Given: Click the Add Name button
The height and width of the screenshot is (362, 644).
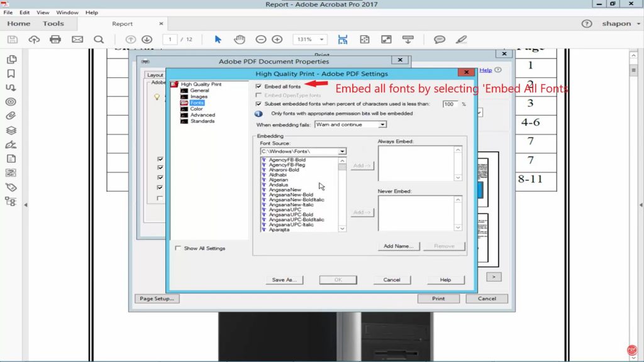Looking at the screenshot, I should (398, 246).
